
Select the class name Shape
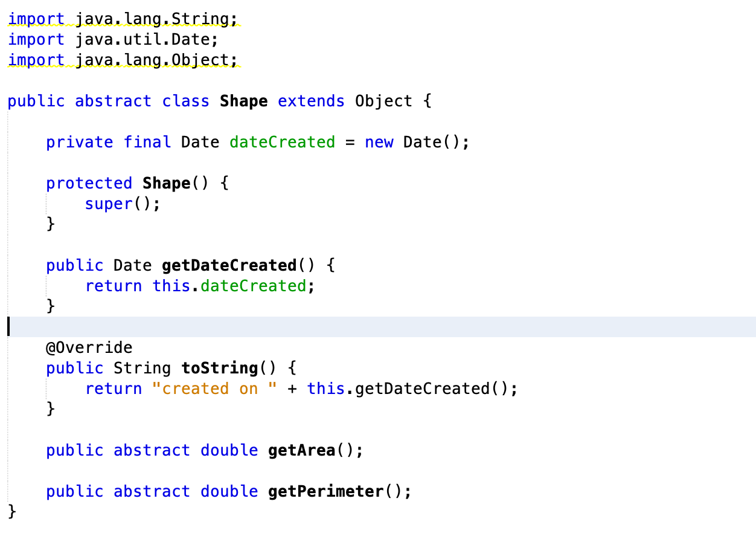[x=243, y=101]
